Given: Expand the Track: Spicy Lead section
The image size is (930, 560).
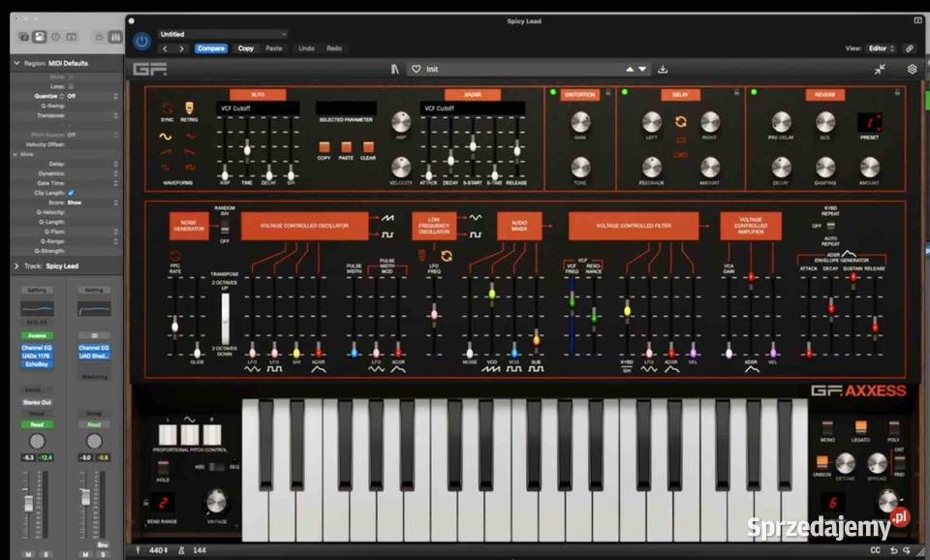Looking at the screenshot, I should (x=15, y=265).
